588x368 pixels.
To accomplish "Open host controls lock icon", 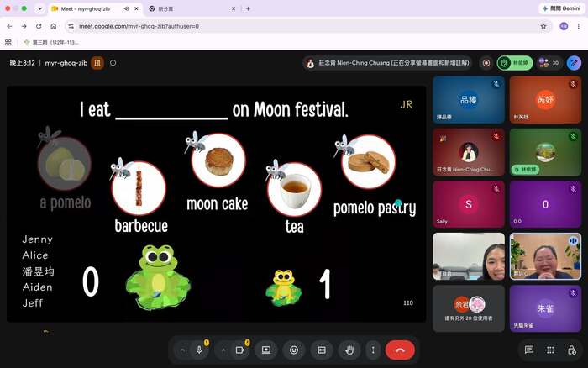I will tap(571, 350).
